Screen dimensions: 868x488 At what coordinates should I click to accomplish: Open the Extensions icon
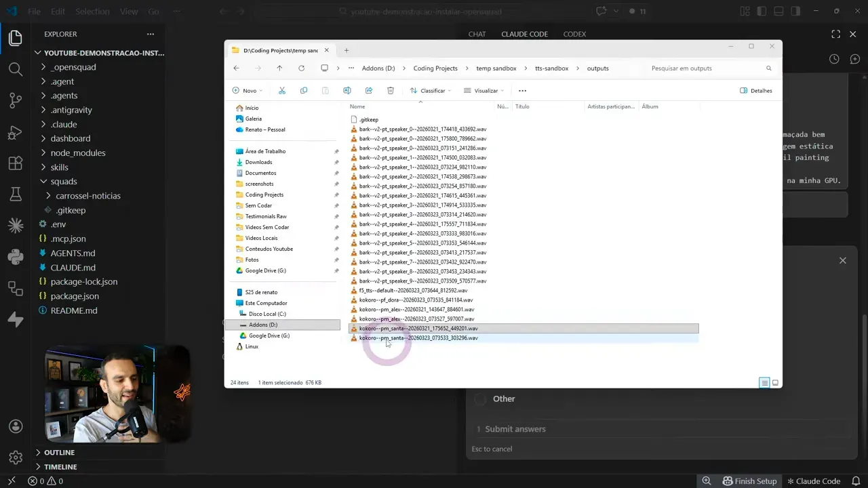tap(15, 163)
